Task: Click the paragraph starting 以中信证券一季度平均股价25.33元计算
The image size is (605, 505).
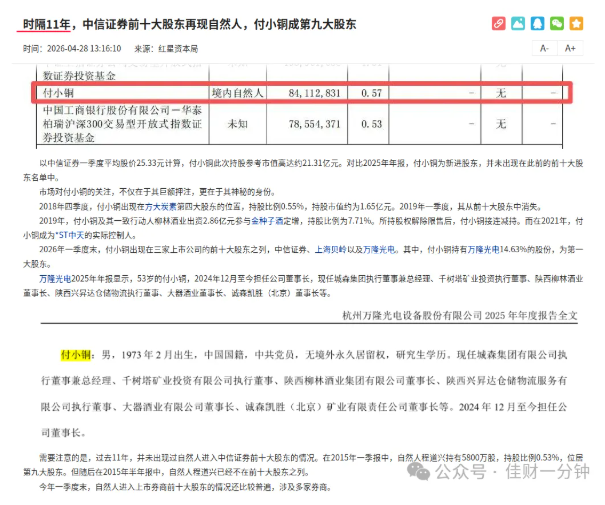Action: tap(303, 170)
